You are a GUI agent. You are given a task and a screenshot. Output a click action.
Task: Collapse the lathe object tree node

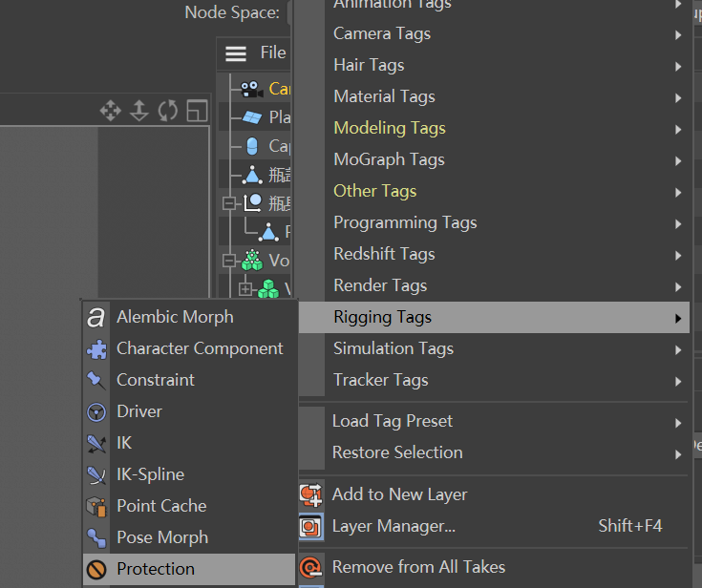(x=229, y=203)
